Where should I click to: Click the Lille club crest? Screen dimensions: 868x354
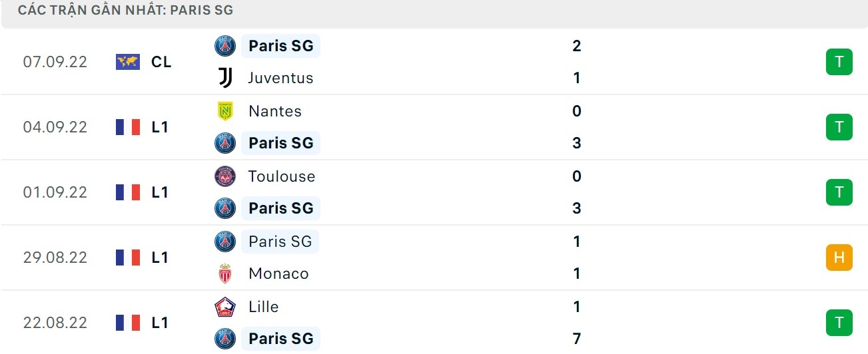[225, 307]
